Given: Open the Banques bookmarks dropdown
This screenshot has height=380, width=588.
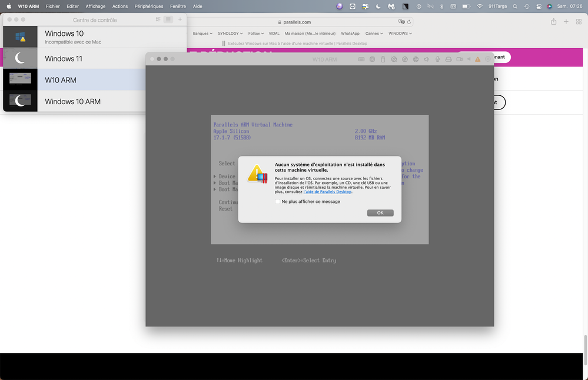Looking at the screenshot, I should tap(202, 34).
